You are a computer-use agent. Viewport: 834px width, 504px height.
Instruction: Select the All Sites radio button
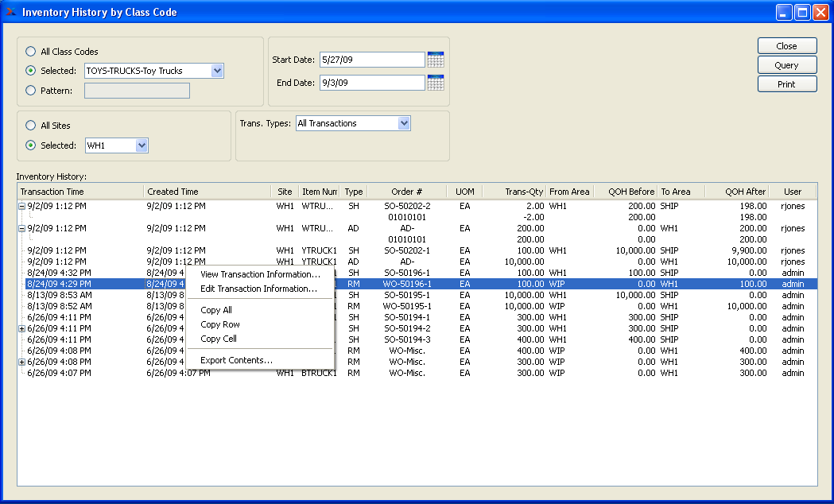pyautogui.click(x=31, y=126)
